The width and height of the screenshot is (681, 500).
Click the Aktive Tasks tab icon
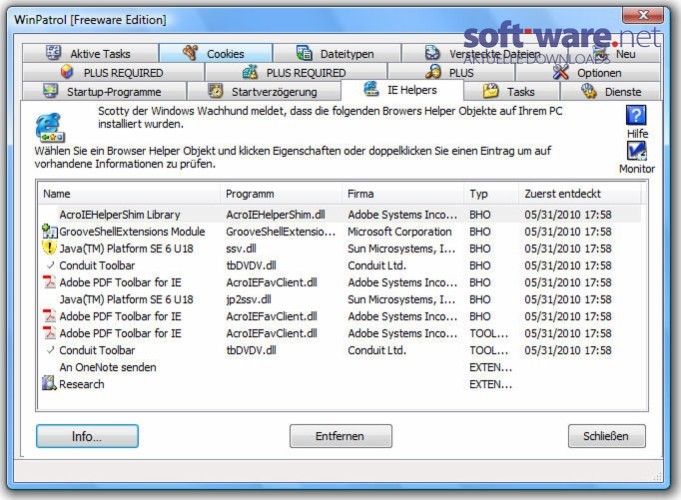pyautogui.click(x=54, y=53)
